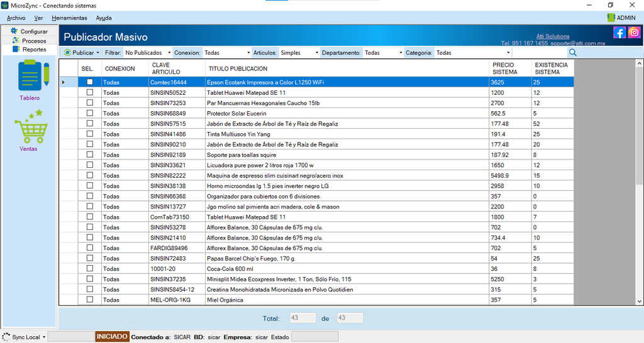The image size is (644, 343).
Task: Open the Articulos dropdown showing Simples
Action: 299,53
